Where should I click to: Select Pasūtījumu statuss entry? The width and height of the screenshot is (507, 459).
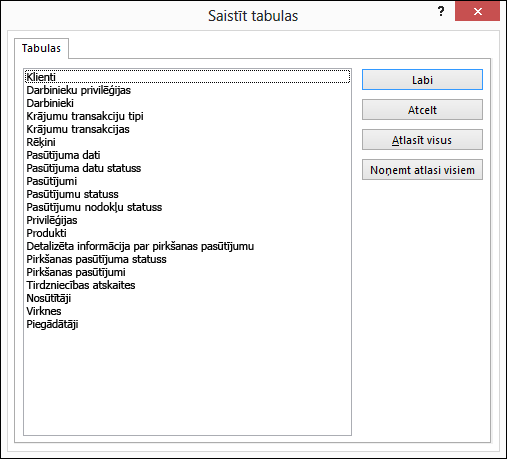[x=188, y=194]
